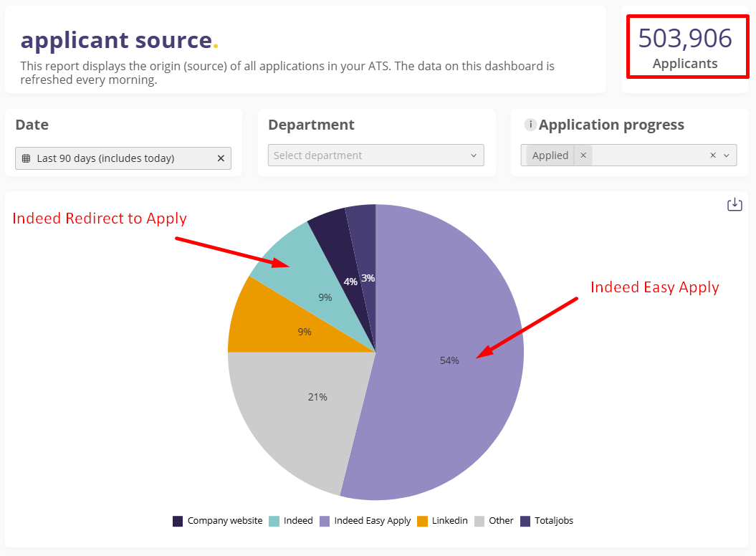Click the Linkedin legend label text
756x556 pixels.
tap(449, 521)
